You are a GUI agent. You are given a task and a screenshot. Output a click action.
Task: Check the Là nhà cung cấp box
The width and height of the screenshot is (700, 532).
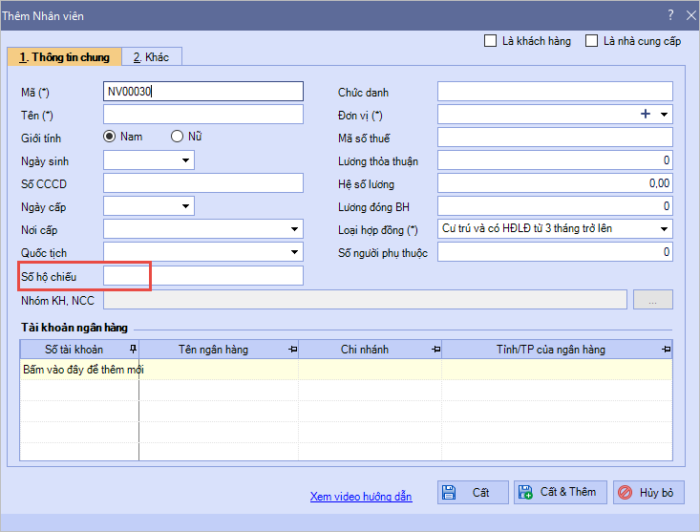point(592,41)
